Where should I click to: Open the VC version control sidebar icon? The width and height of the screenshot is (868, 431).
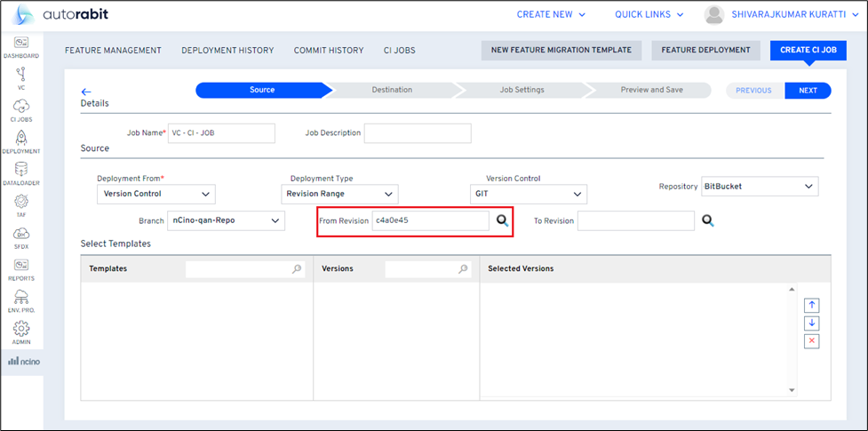pos(20,77)
